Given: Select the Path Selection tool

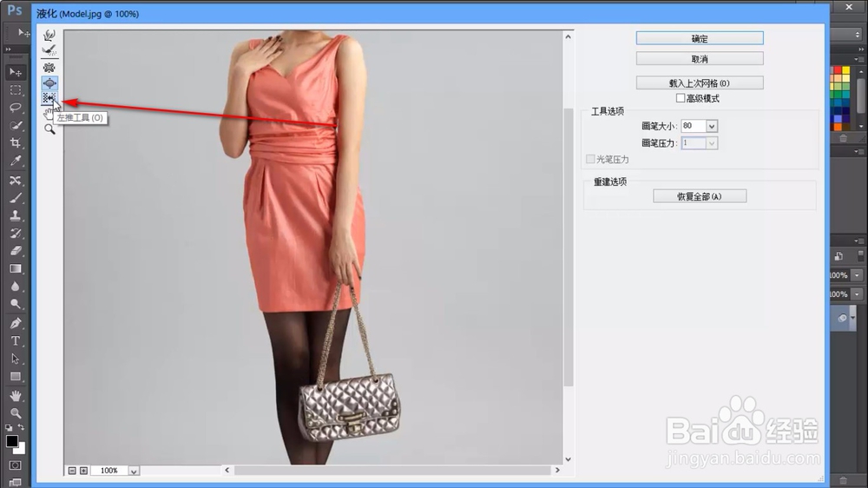Looking at the screenshot, I should pyautogui.click(x=16, y=359).
